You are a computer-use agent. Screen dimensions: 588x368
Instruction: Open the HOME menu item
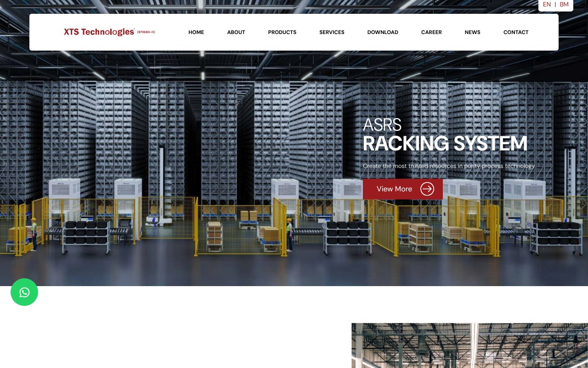coord(196,32)
